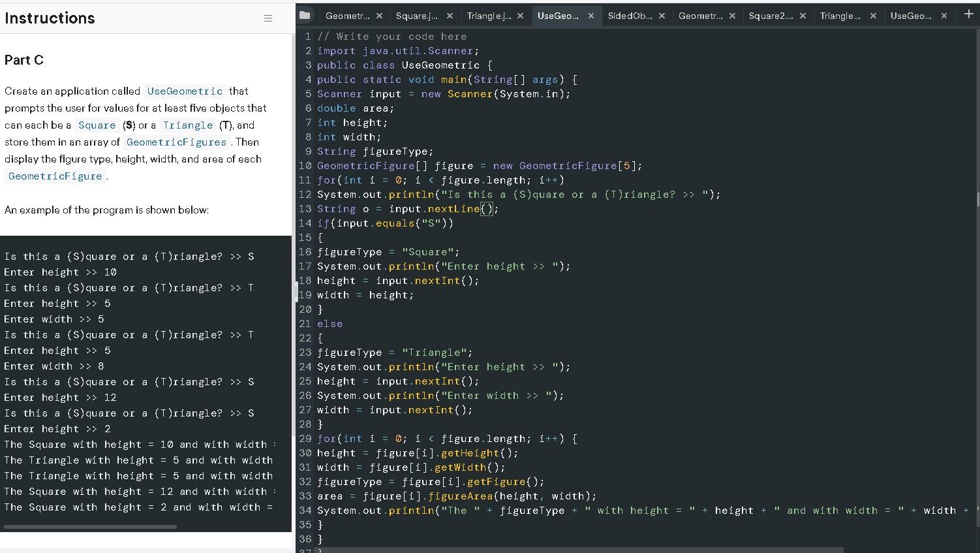This screenshot has width=980, height=553.
Task: Click the "Enter height >> 12" example line
Action: [x=60, y=398]
